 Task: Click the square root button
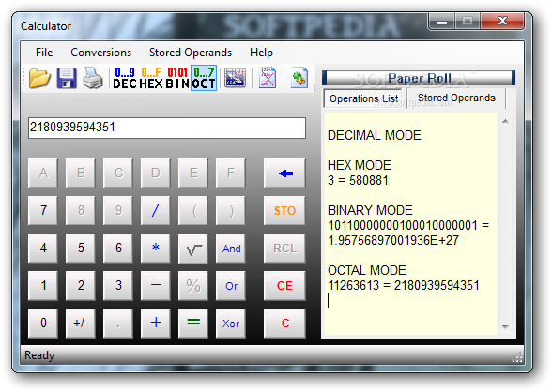pos(193,249)
